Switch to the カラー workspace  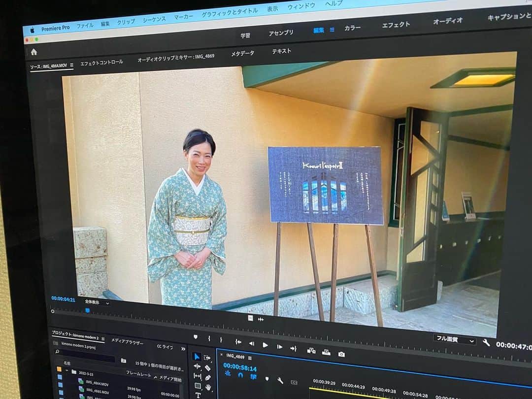[352, 28]
